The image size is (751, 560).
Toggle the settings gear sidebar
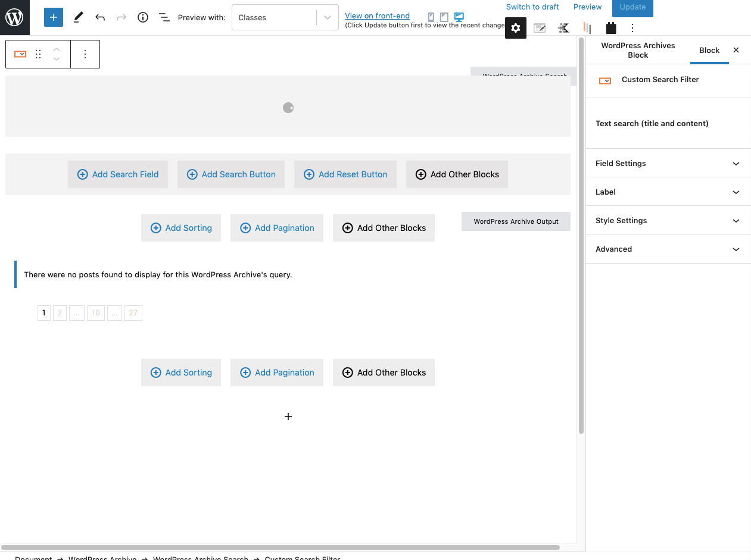pyautogui.click(x=516, y=28)
